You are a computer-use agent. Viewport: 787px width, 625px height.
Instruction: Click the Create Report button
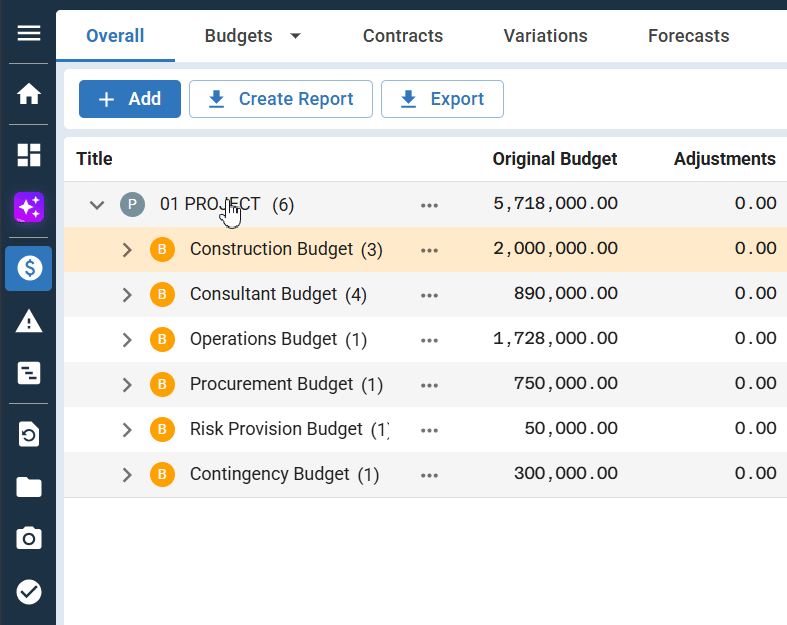[280, 99]
